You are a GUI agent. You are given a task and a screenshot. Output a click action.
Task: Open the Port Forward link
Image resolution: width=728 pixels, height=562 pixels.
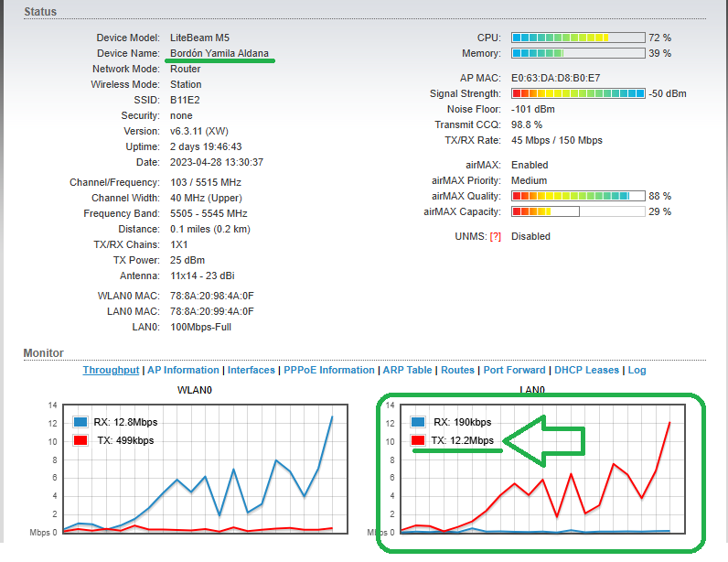pyautogui.click(x=515, y=370)
